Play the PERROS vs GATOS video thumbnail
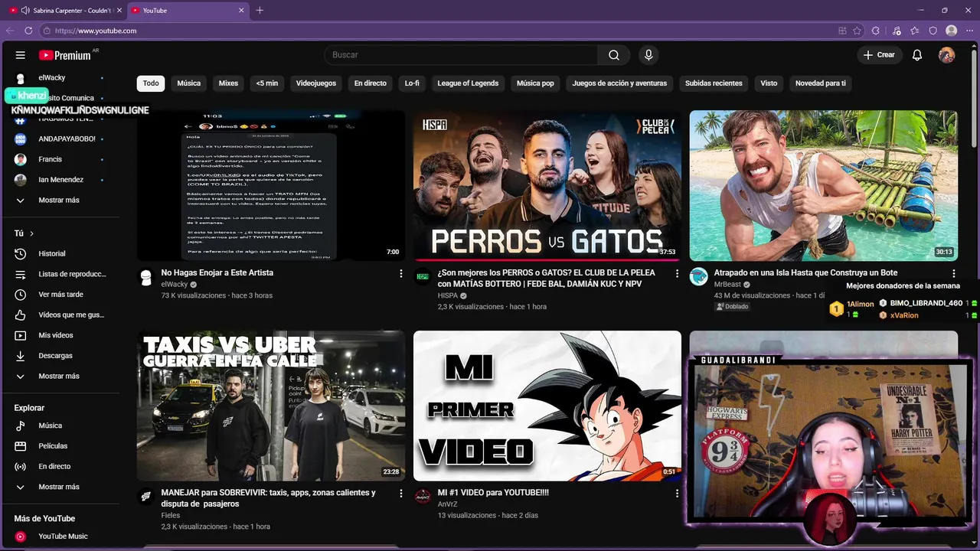The image size is (980, 551). tap(547, 186)
